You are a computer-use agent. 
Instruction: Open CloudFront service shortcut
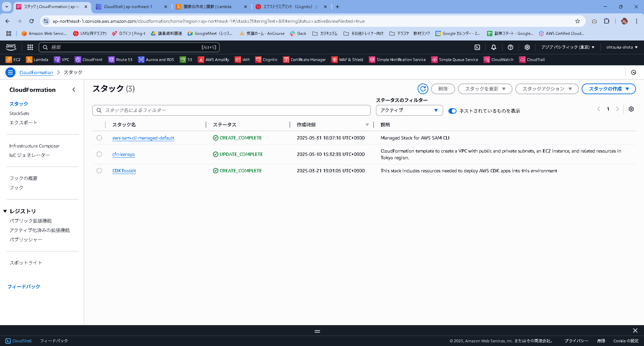click(89, 60)
